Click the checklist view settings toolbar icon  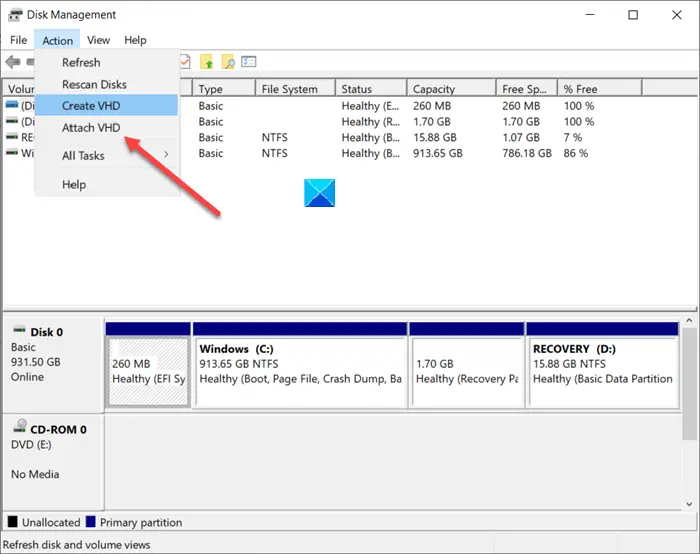tap(249, 61)
